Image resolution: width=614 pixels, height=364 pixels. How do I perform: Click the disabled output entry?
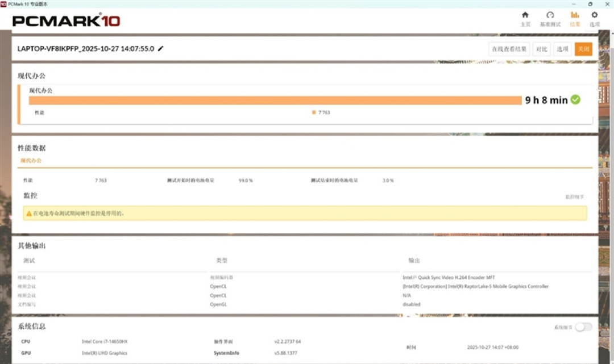(x=412, y=304)
